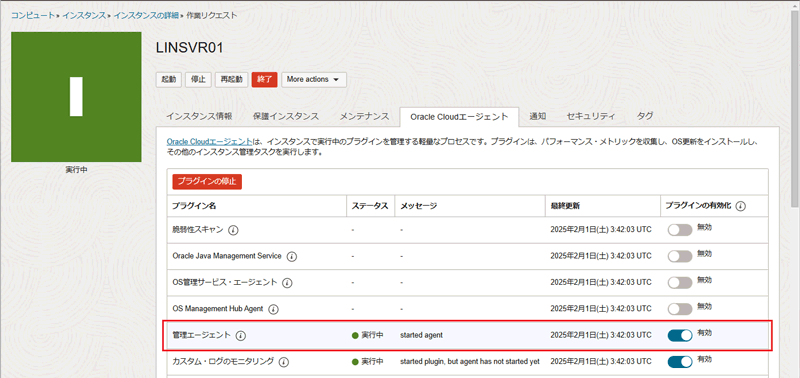Click the 'started agent' message cell
This screenshot has height=378, width=800.
tap(421, 335)
